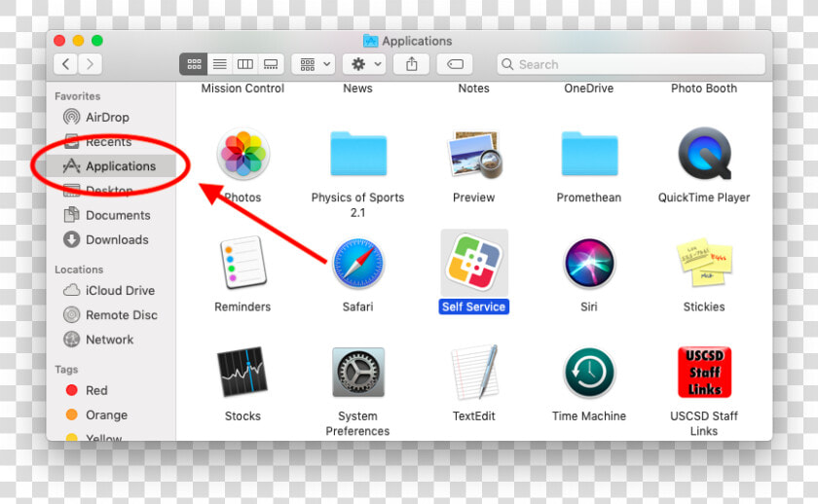Screen dimensions: 818x504
Task: Click the System Preferences label
Action: [x=358, y=423]
